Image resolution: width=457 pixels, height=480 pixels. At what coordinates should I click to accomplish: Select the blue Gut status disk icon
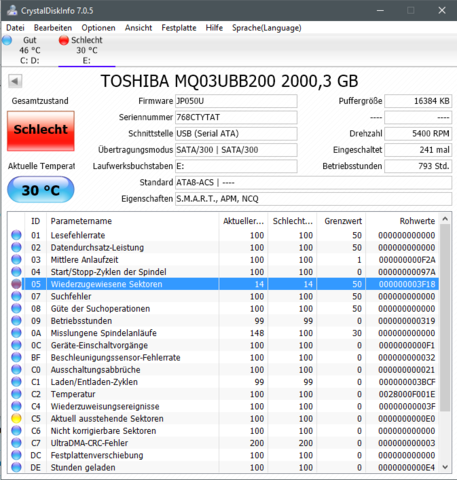(x=7, y=40)
